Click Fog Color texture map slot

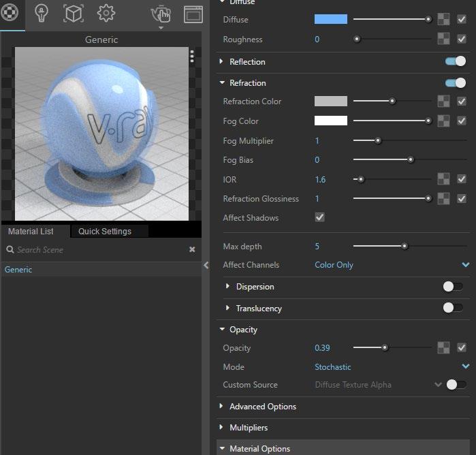443,121
